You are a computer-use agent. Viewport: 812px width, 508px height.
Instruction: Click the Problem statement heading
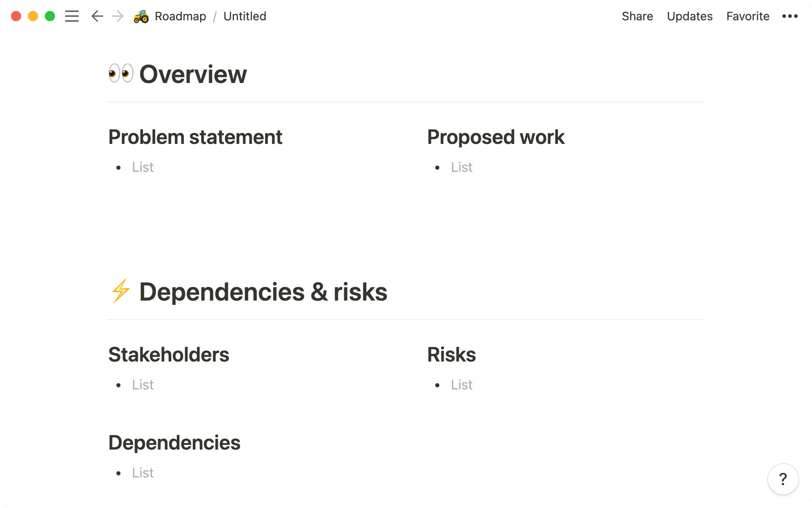pos(195,137)
